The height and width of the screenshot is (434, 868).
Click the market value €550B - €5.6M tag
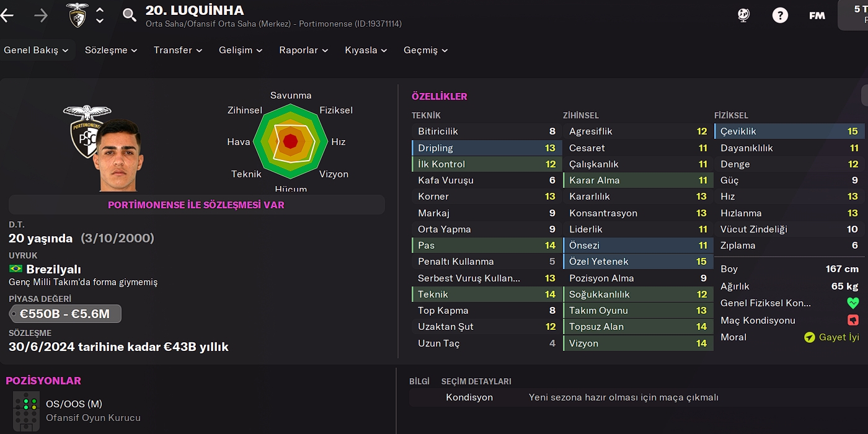point(64,314)
